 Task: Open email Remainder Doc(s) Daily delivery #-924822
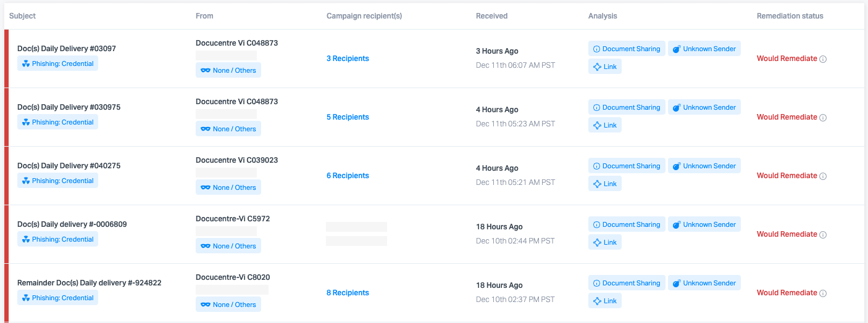(x=90, y=283)
